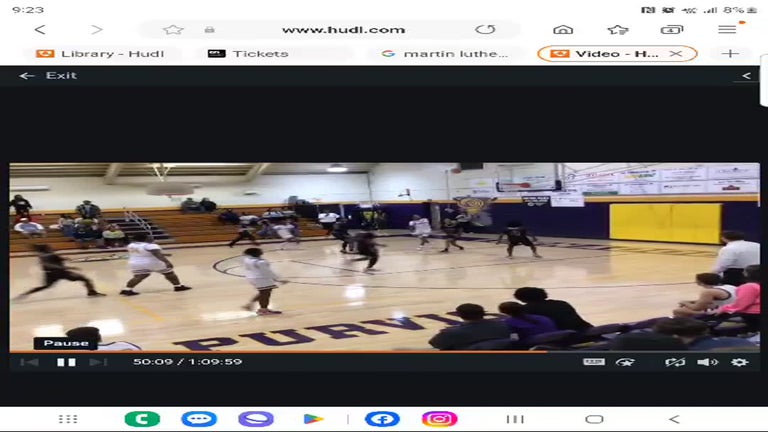The width and height of the screenshot is (768, 432).
Task: Open the purple chat app
Action: coord(256,419)
